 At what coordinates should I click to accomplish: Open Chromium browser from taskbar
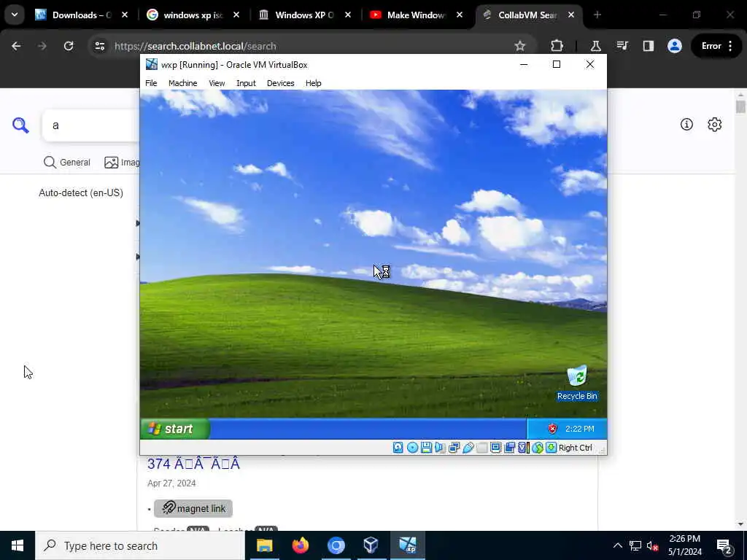(336, 545)
